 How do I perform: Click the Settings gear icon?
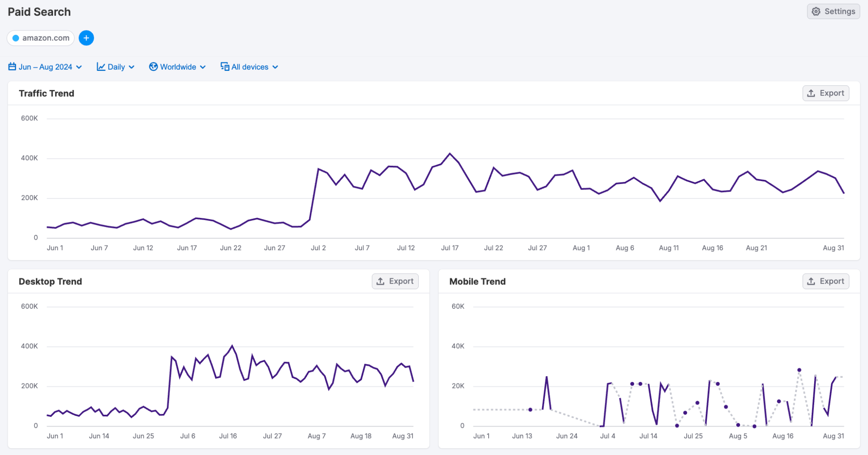(816, 11)
